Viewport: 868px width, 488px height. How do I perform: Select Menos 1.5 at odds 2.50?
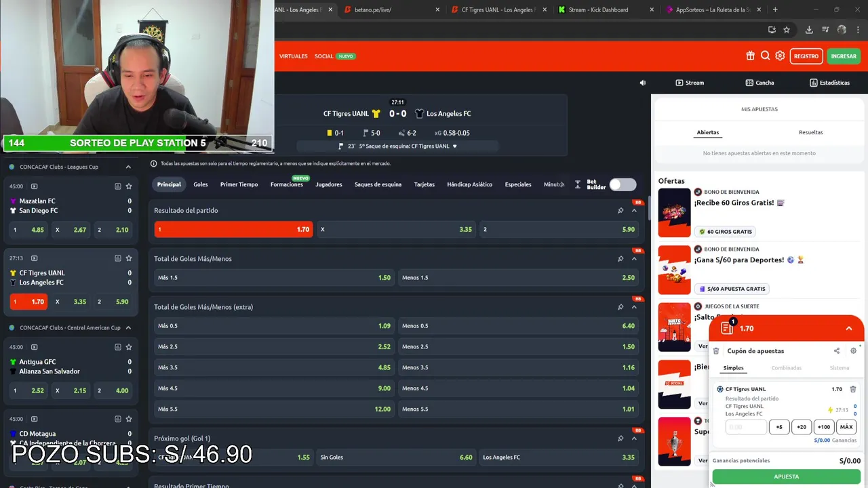click(518, 277)
